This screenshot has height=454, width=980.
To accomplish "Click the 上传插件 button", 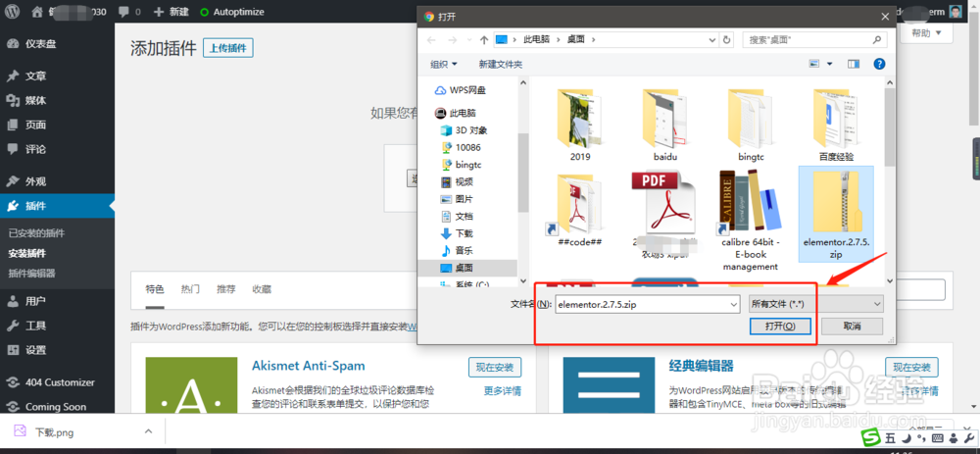I will point(228,48).
